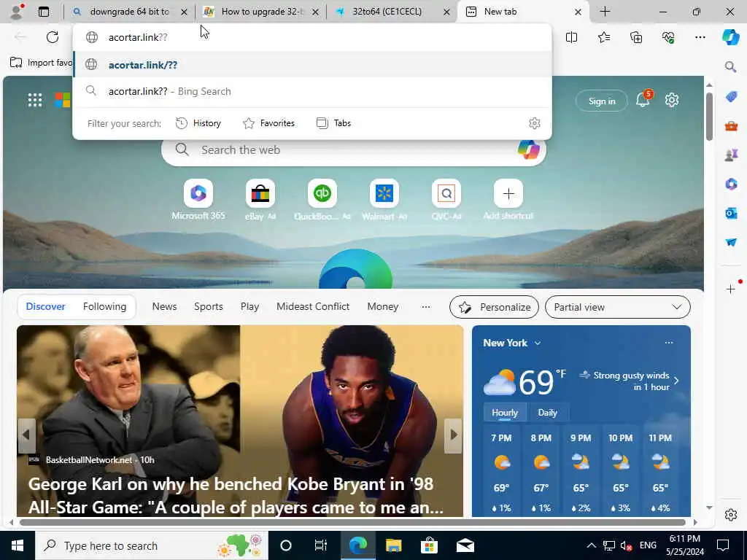The height and width of the screenshot is (560, 747).
Task: Reload the page with refresh icon
Action: click(x=53, y=37)
